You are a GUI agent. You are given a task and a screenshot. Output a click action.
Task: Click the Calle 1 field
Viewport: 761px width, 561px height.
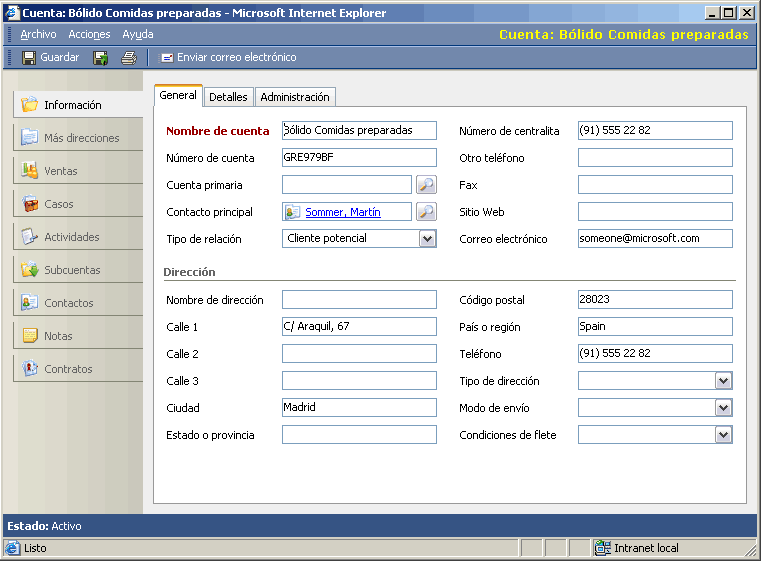coord(359,327)
